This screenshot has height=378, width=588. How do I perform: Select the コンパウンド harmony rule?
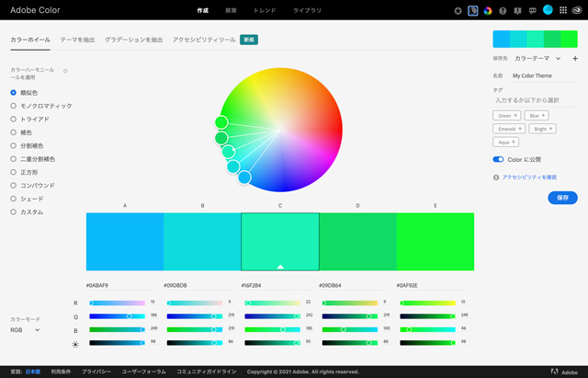click(33, 186)
